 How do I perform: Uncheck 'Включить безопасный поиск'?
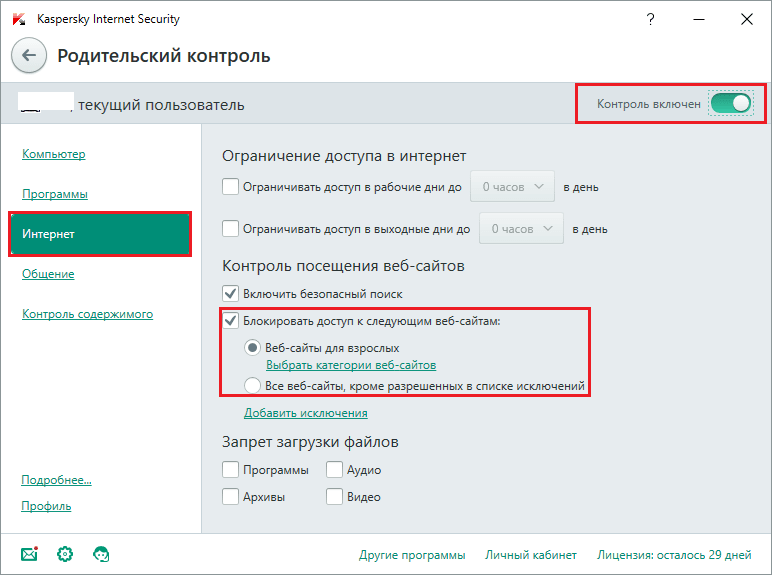[231, 294]
